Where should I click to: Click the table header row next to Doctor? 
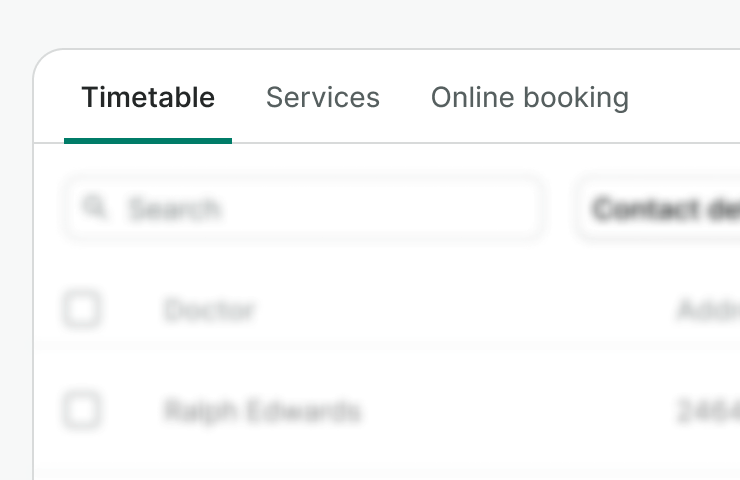click(450, 310)
